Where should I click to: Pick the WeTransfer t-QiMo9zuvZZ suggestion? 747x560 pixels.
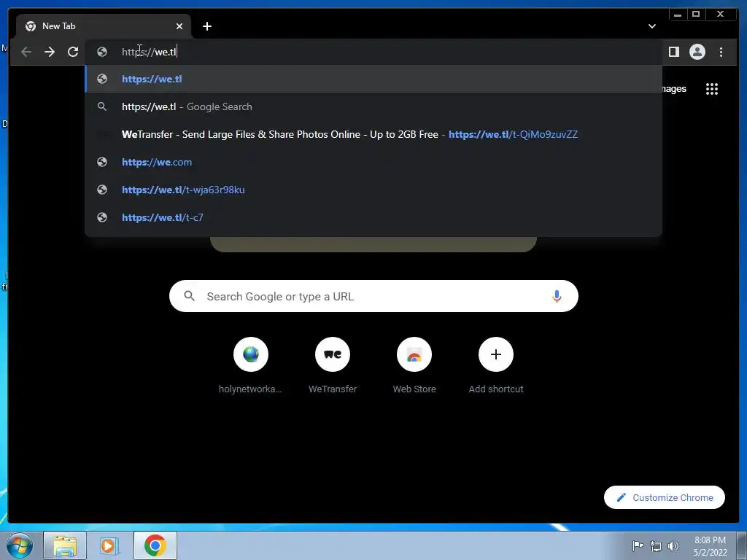(373, 134)
